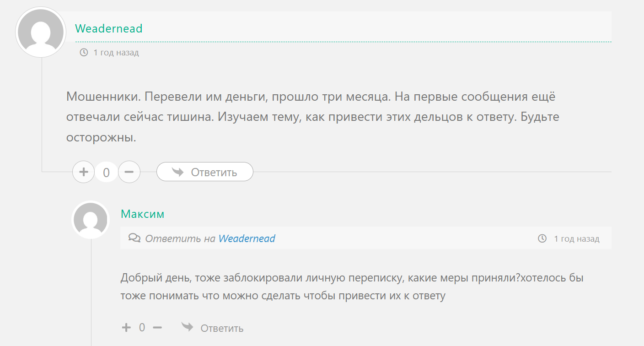Image resolution: width=644 pixels, height=346 pixels.
Task: Click Ответить under Максим's reply
Action: [222, 328]
